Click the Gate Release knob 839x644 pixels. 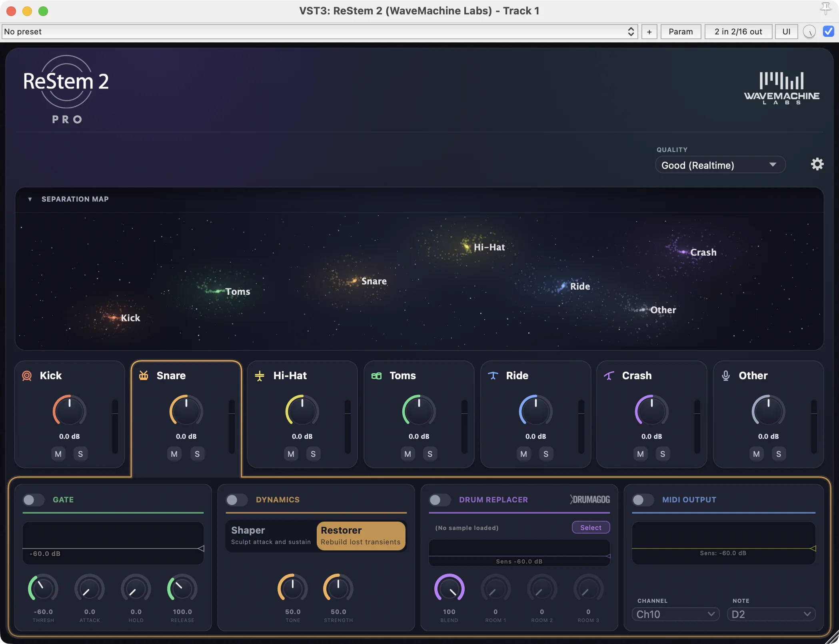[182, 588]
